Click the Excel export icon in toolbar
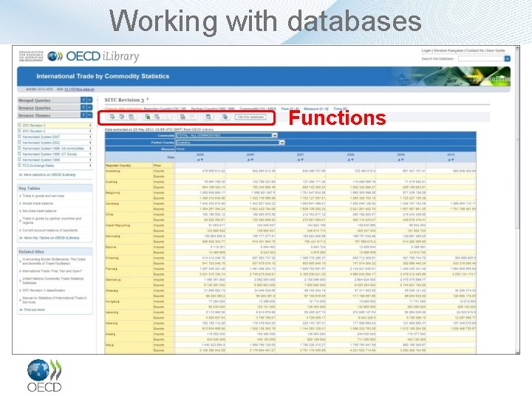The image size is (532, 399). tap(147, 117)
